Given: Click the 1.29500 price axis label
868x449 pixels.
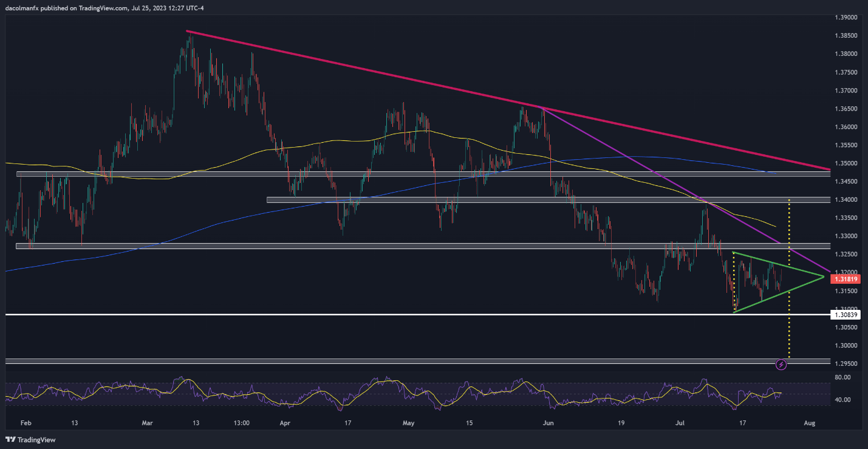Looking at the screenshot, I should [847, 364].
